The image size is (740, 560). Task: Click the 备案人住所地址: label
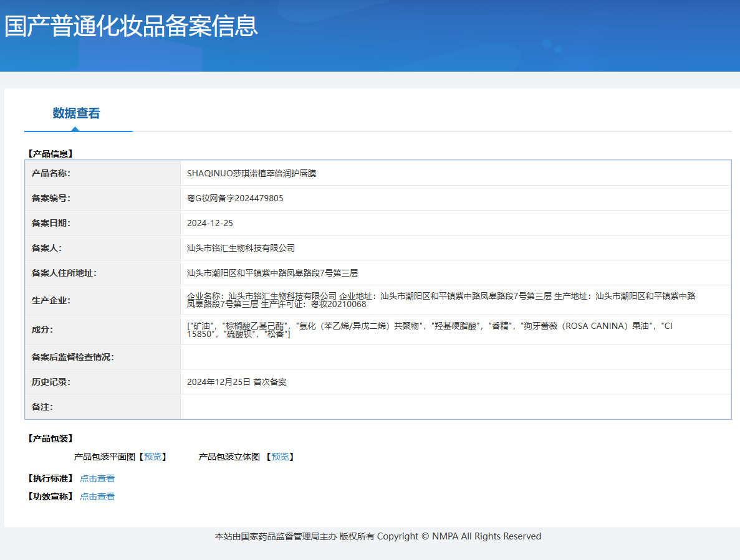coord(64,273)
